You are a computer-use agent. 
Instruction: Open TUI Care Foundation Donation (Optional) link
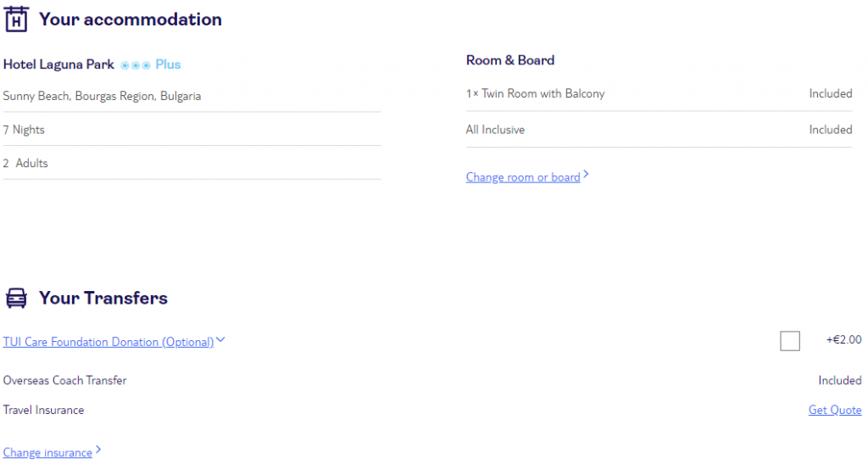coord(108,342)
